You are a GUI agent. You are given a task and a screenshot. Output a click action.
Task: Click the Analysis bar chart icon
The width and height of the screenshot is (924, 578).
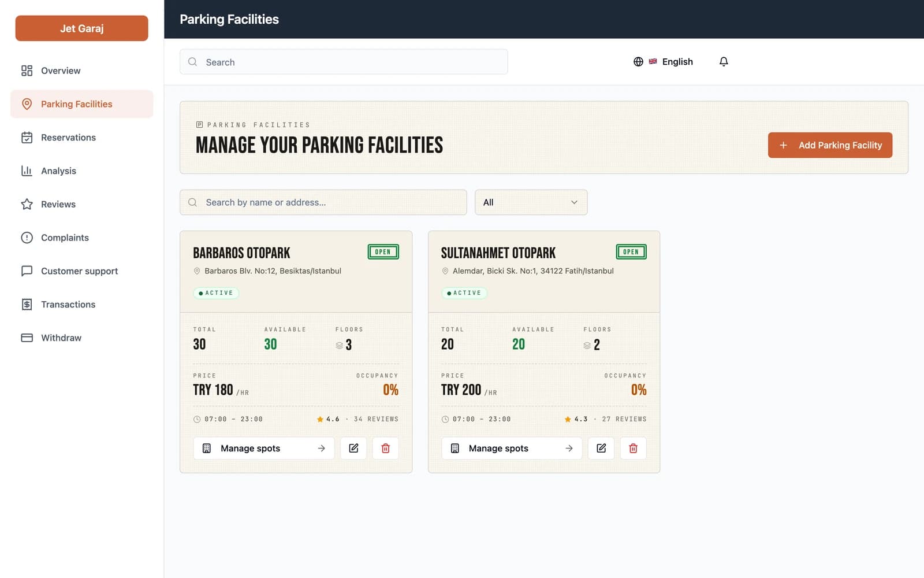tap(27, 171)
